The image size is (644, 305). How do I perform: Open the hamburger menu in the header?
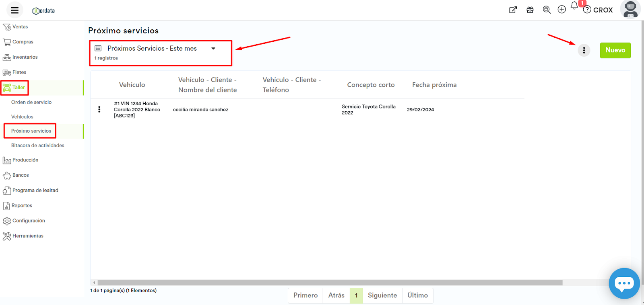pyautogui.click(x=15, y=10)
